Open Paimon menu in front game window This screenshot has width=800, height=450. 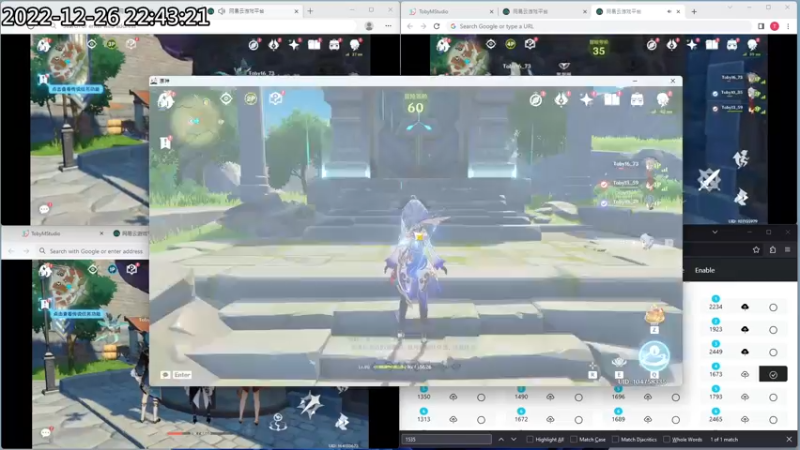166,100
